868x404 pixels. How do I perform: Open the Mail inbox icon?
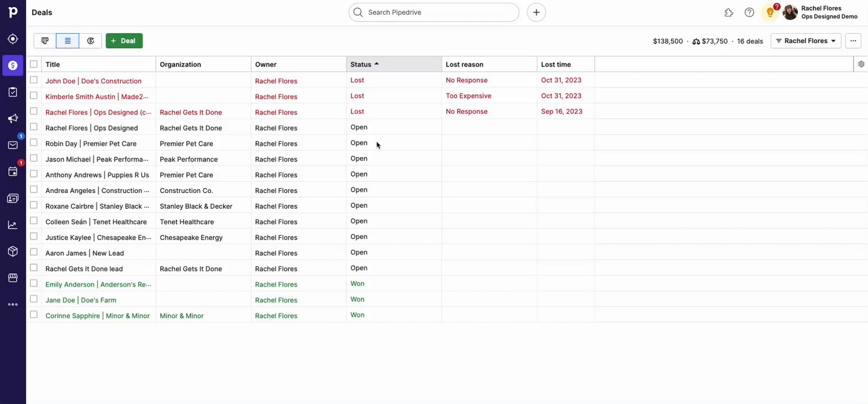click(12, 145)
